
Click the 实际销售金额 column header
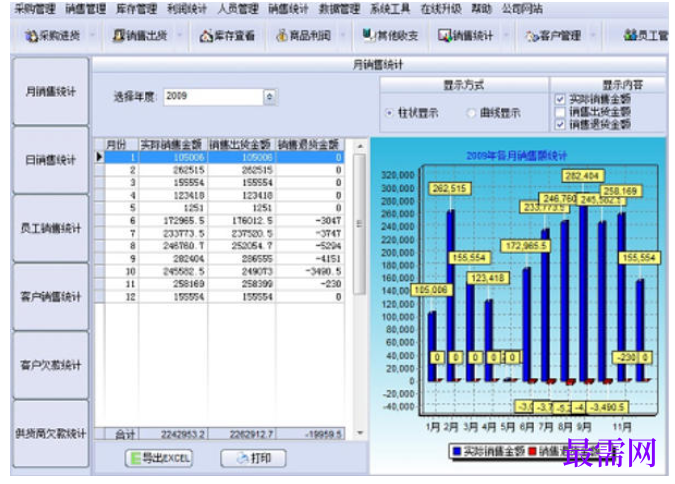click(x=173, y=145)
